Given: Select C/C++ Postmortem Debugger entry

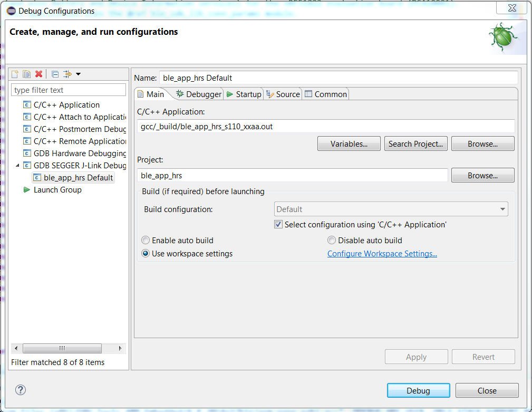Looking at the screenshot, I should (x=80, y=129).
